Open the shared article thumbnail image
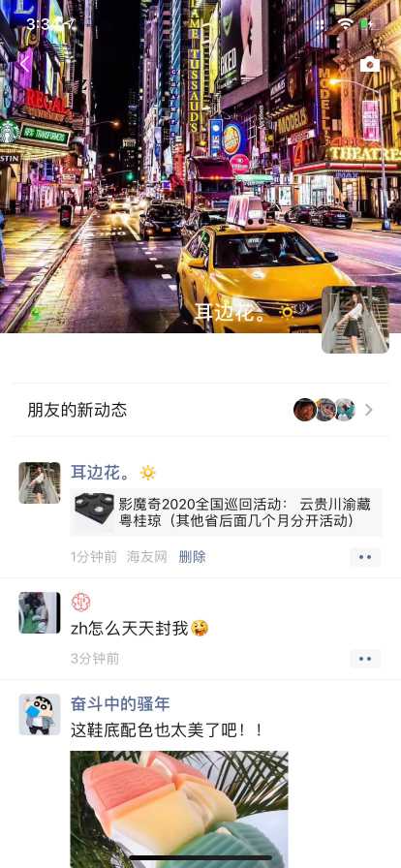 click(94, 512)
